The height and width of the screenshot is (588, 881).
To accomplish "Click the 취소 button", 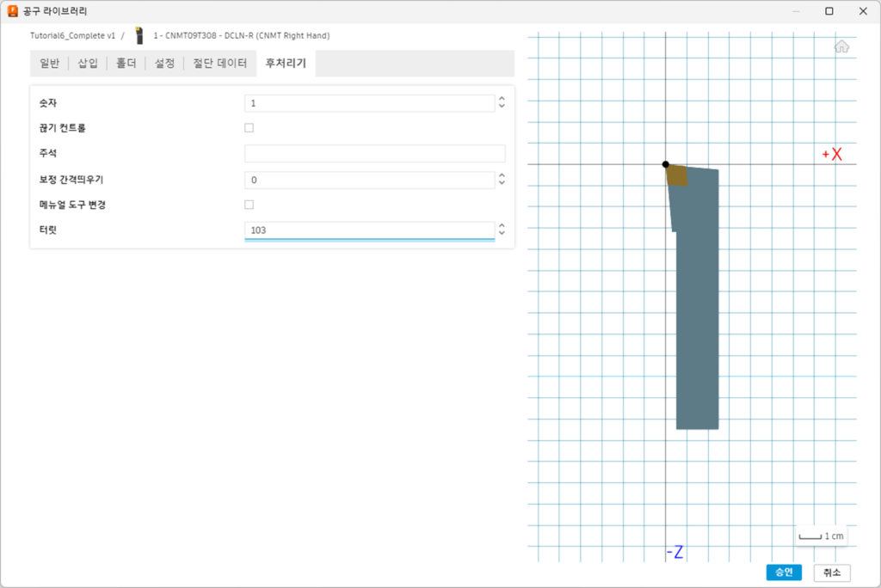I will click(832, 573).
